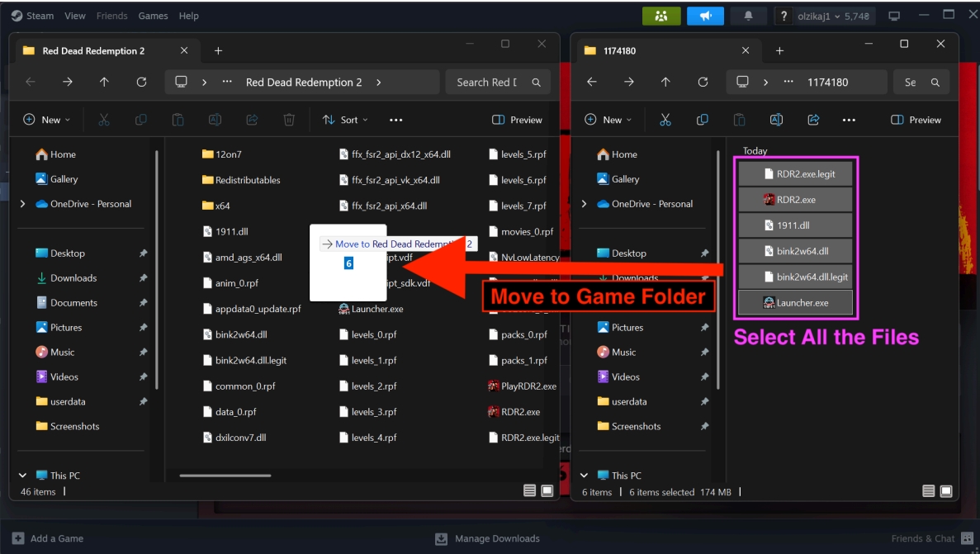The height and width of the screenshot is (554, 980).
Task: Click the Delete trash icon in Red Dead Redemption 2 toolbar
Action: [x=289, y=120]
